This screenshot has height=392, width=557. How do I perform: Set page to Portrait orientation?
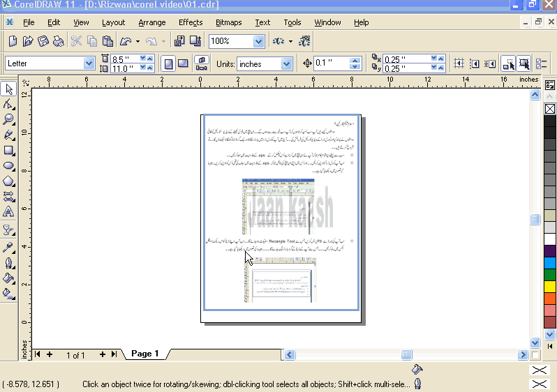click(168, 64)
